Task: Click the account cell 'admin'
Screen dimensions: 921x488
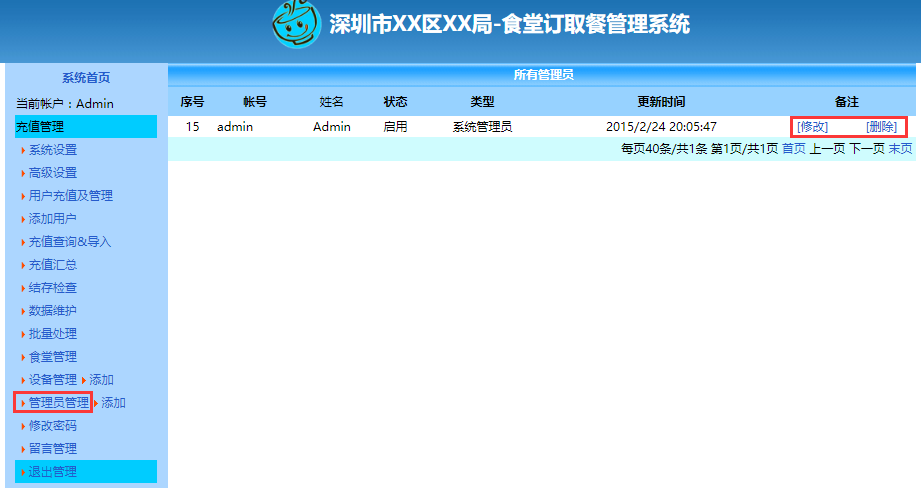Action: (x=235, y=126)
